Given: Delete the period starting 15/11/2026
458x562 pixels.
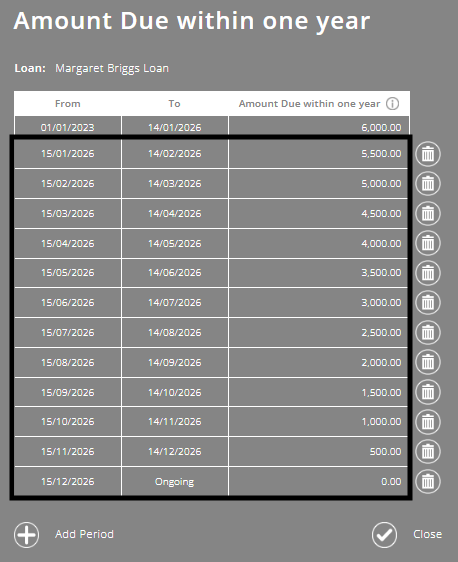Looking at the screenshot, I should pyautogui.click(x=428, y=451).
